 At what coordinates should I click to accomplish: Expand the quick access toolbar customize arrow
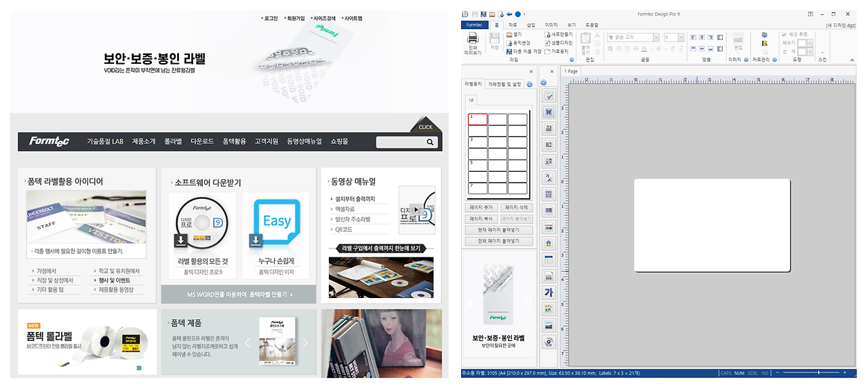click(524, 14)
